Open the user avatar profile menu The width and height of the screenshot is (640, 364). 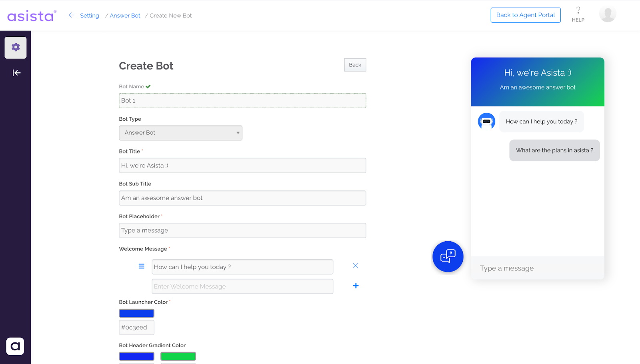607,14
